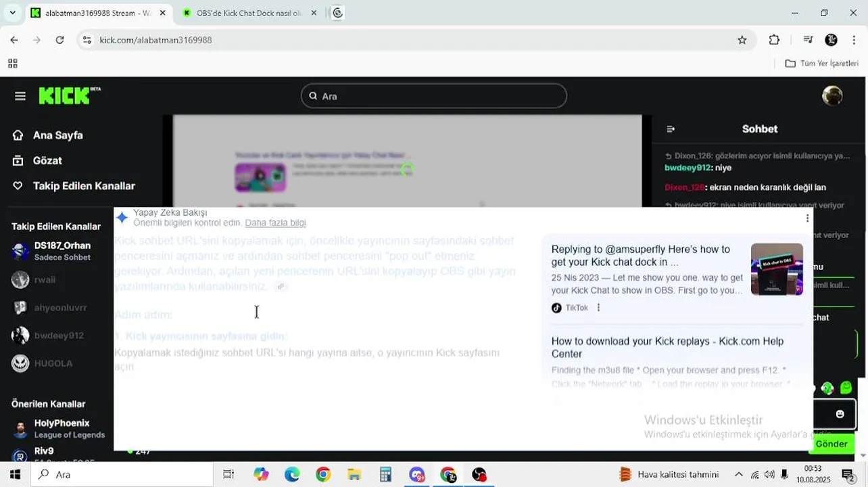
Task: Open Hava kalitesi tahmini widget
Action: (669, 474)
